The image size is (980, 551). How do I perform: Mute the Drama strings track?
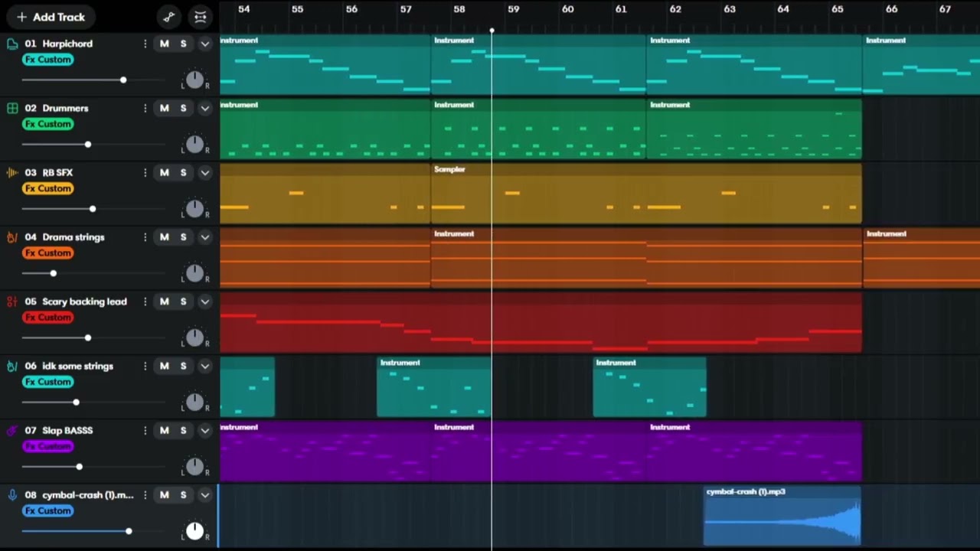[164, 237]
